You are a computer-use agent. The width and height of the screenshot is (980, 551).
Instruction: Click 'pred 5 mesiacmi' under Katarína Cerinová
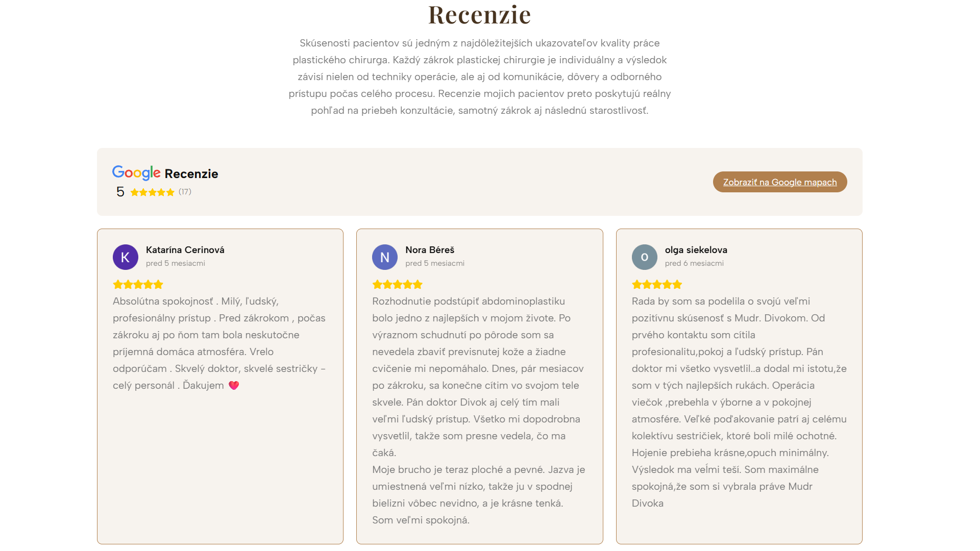click(176, 263)
